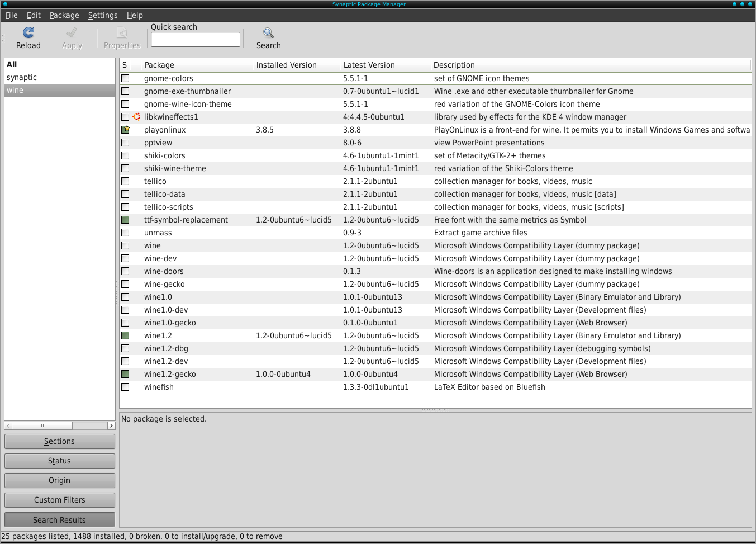Click the Search magnifier icon
Image resolution: width=756 pixels, height=544 pixels.
[268, 33]
